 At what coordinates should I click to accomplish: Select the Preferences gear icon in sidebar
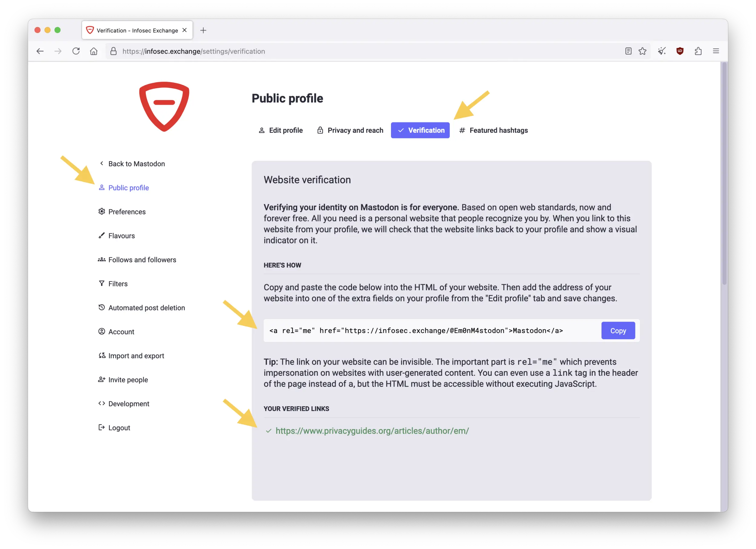click(x=102, y=211)
